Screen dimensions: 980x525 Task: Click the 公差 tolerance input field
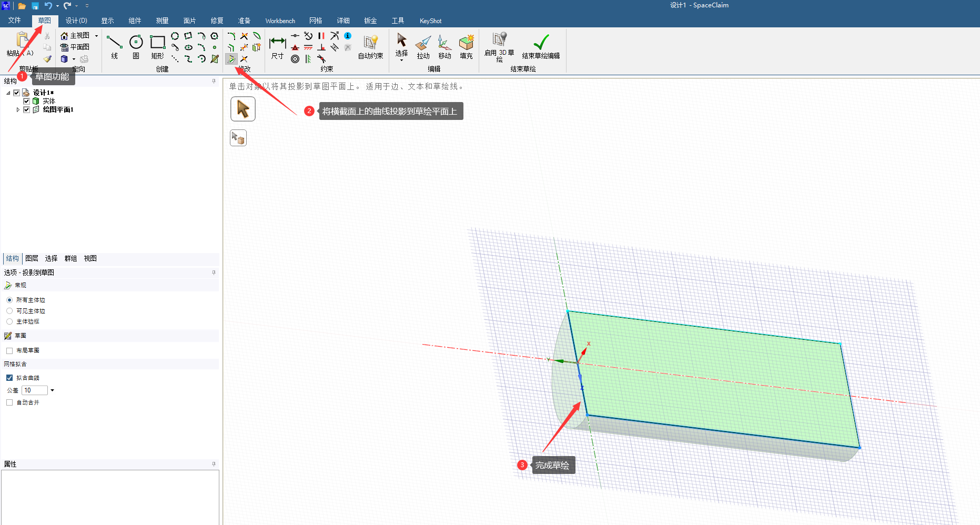34,390
